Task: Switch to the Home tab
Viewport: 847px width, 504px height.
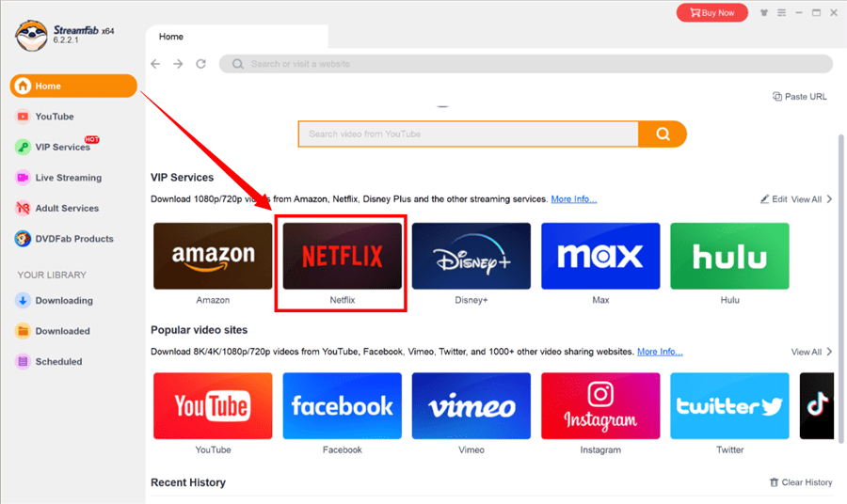Action: 236,37
